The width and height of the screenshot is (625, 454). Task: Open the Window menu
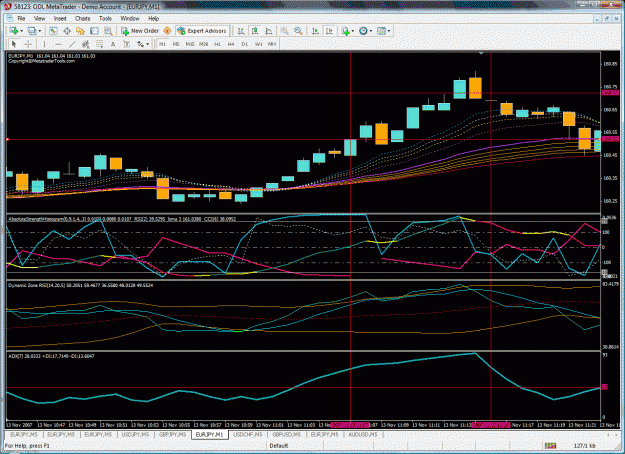tap(130, 18)
